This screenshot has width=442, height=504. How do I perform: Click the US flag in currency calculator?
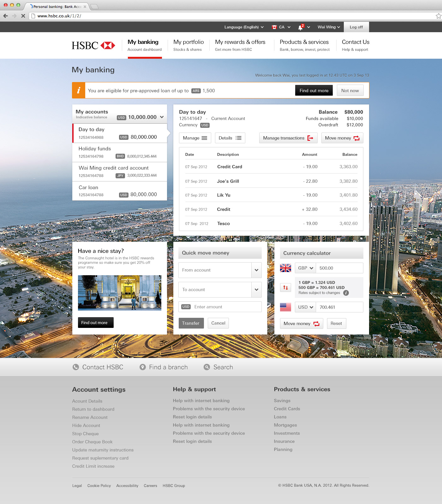point(285,307)
